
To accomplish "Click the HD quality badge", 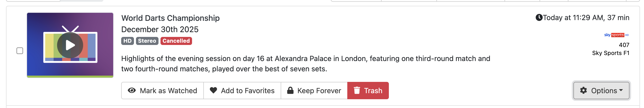I will tap(127, 41).
